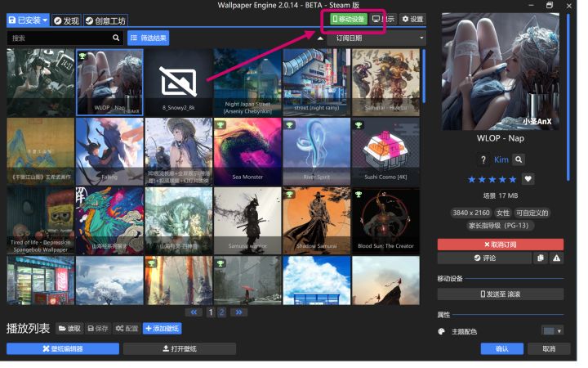588x368 pixels.
Task: Click the wallpaper grid vertical scrollbar
Action: click(424, 76)
